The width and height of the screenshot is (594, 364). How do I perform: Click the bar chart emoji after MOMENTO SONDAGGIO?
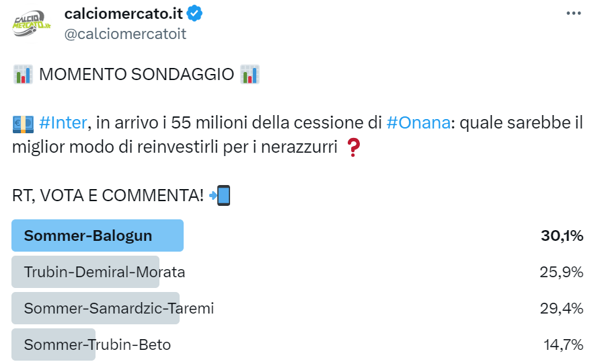click(x=250, y=74)
